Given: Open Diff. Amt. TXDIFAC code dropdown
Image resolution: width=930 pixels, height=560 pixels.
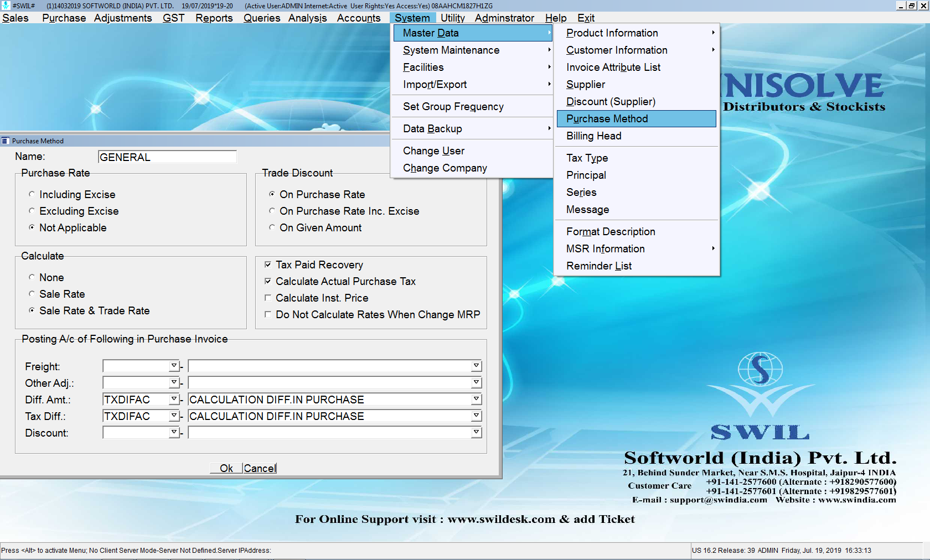Looking at the screenshot, I should click(174, 399).
